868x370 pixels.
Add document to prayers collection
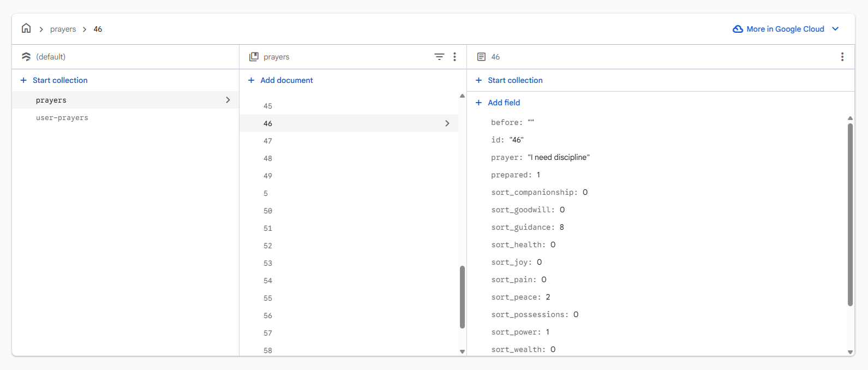(x=286, y=80)
